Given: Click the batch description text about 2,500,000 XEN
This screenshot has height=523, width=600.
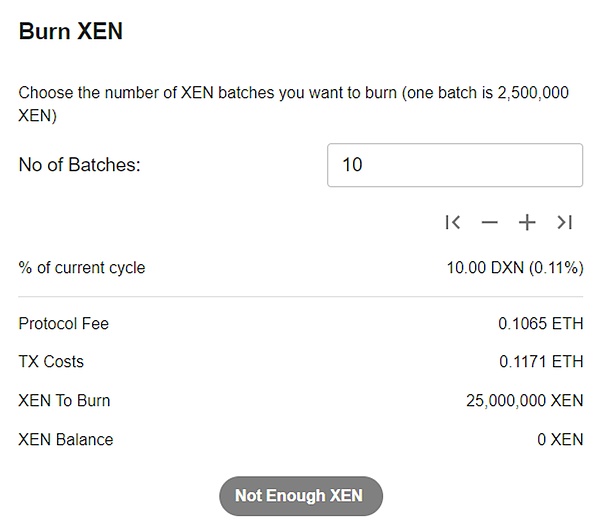Looking at the screenshot, I should point(293,104).
